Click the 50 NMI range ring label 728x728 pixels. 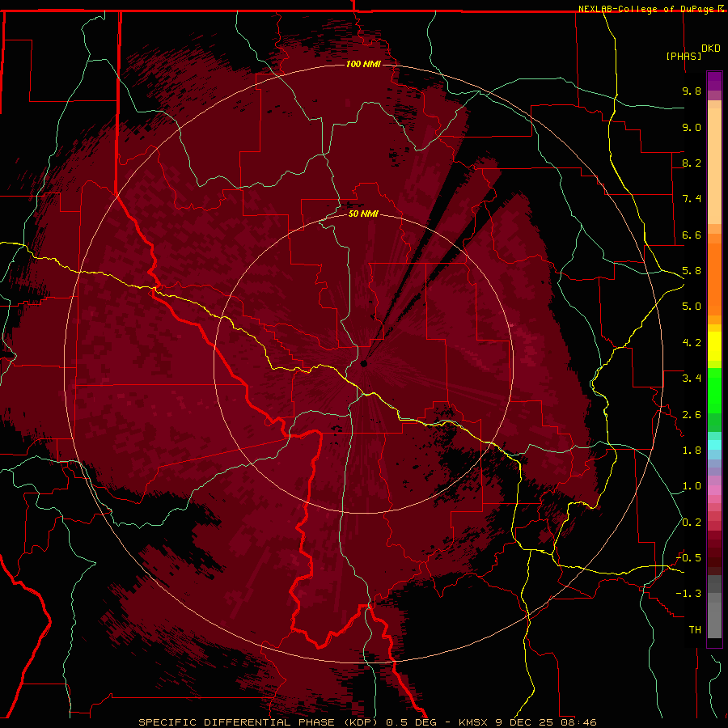(x=363, y=214)
